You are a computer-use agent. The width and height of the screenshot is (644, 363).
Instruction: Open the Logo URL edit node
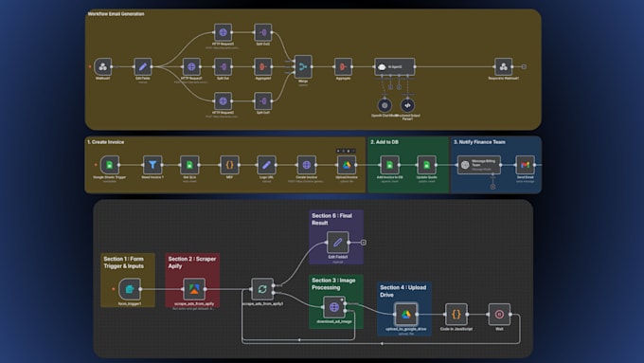[x=266, y=165]
